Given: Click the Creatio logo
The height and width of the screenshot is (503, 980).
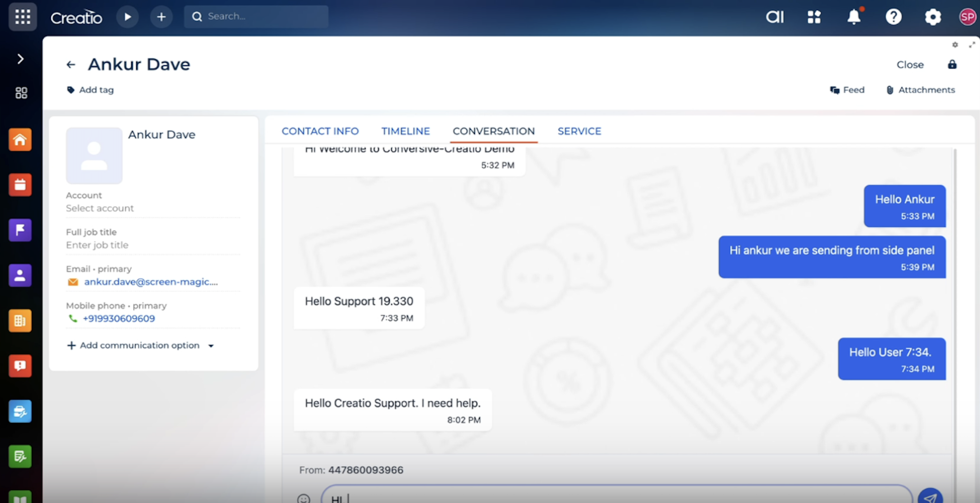Looking at the screenshot, I should 76,17.
